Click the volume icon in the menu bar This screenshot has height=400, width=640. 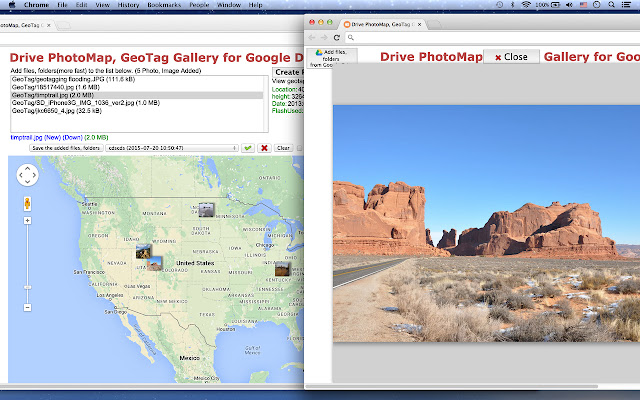click(x=569, y=5)
